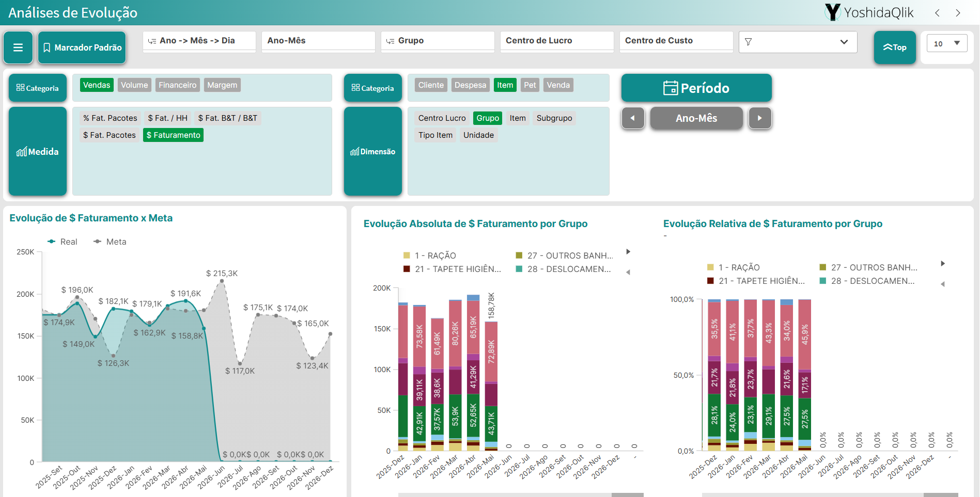
Task: Open the Centro de Lucro filter
Action: click(557, 41)
